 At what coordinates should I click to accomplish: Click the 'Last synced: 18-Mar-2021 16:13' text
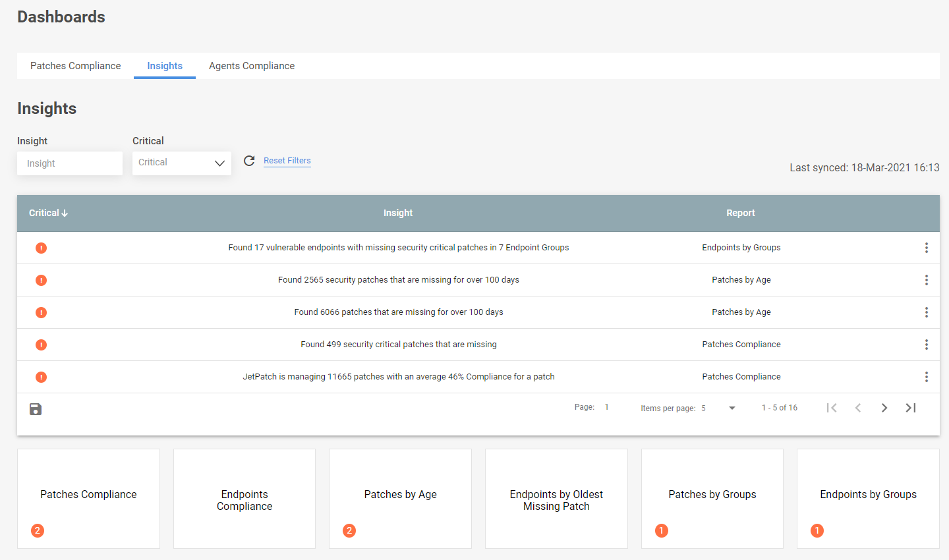coord(865,168)
